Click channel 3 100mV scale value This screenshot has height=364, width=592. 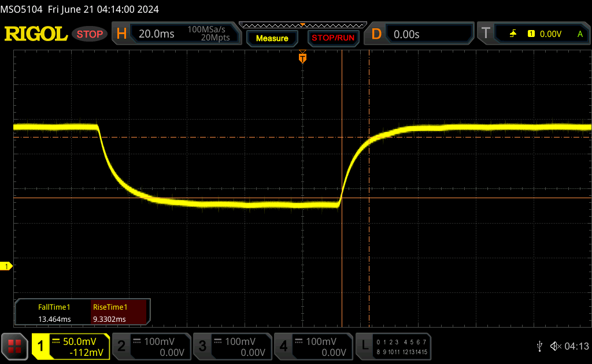click(240, 341)
